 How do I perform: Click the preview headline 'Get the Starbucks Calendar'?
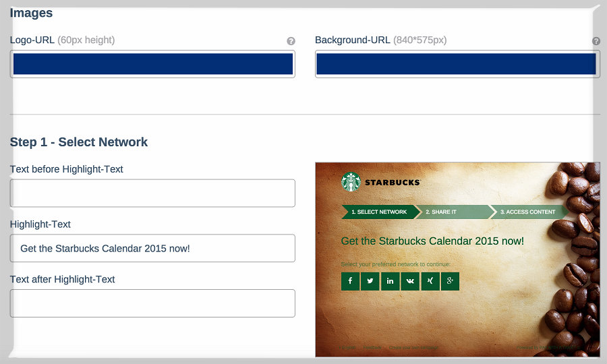tap(432, 241)
